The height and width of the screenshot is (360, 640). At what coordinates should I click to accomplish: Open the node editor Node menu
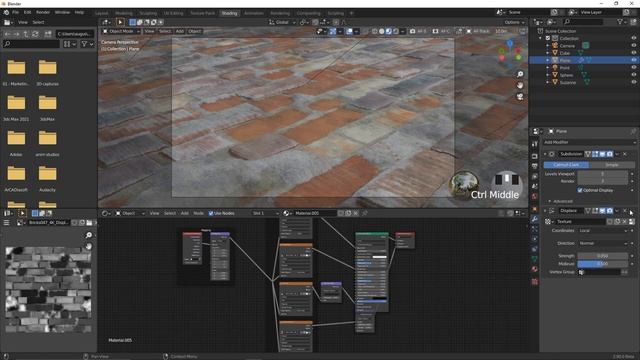click(198, 213)
